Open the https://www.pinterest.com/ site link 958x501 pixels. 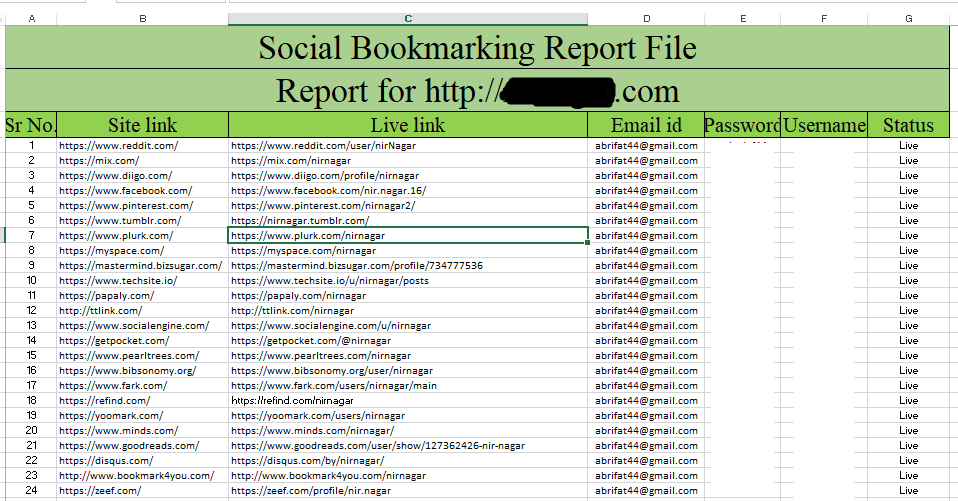(126, 205)
